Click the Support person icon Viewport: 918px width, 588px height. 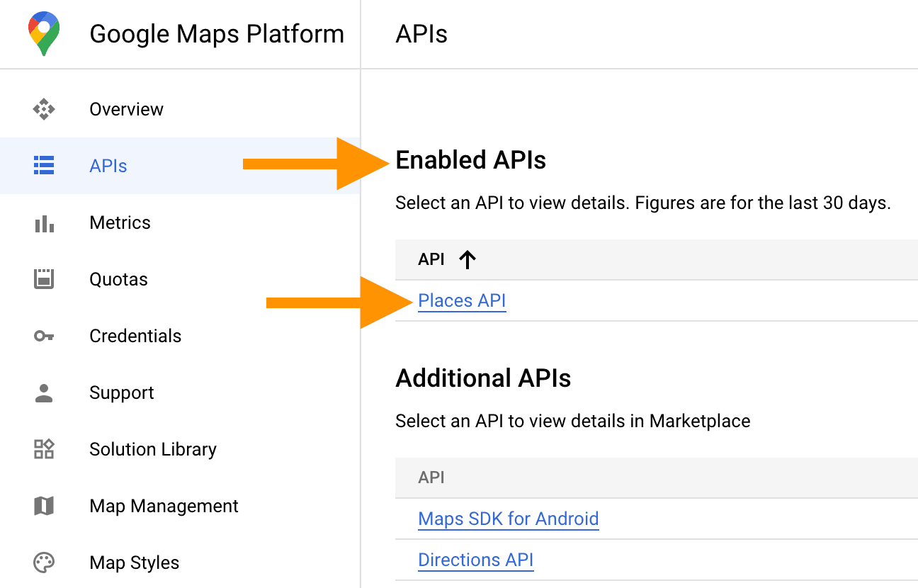(x=44, y=393)
